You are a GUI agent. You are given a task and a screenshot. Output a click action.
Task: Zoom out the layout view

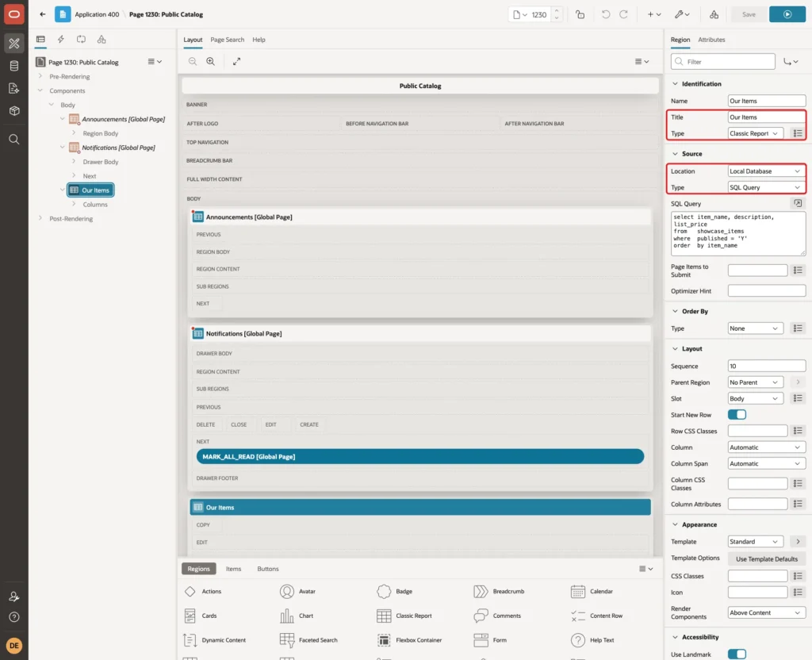[x=193, y=61]
